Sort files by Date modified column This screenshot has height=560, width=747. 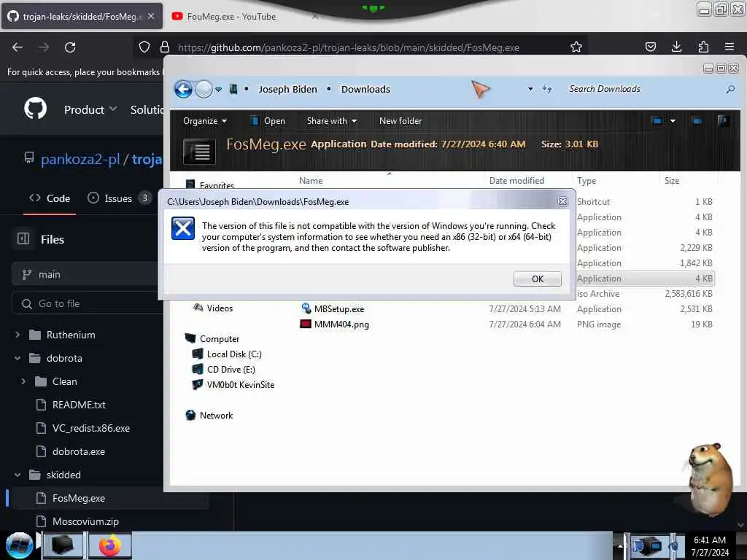pos(516,181)
